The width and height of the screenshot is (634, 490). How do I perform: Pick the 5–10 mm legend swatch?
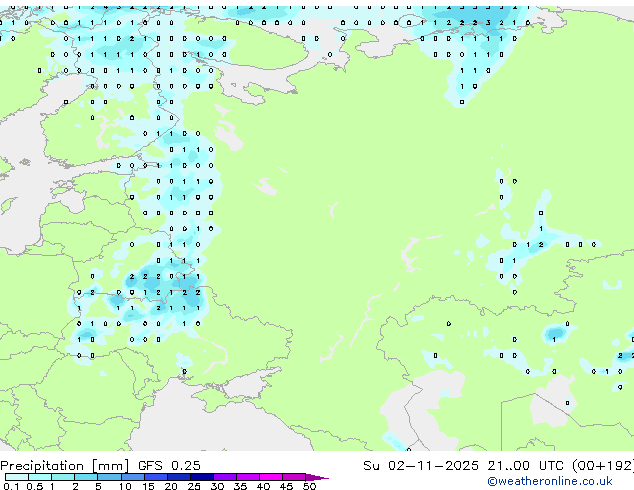tap(110, 477)
